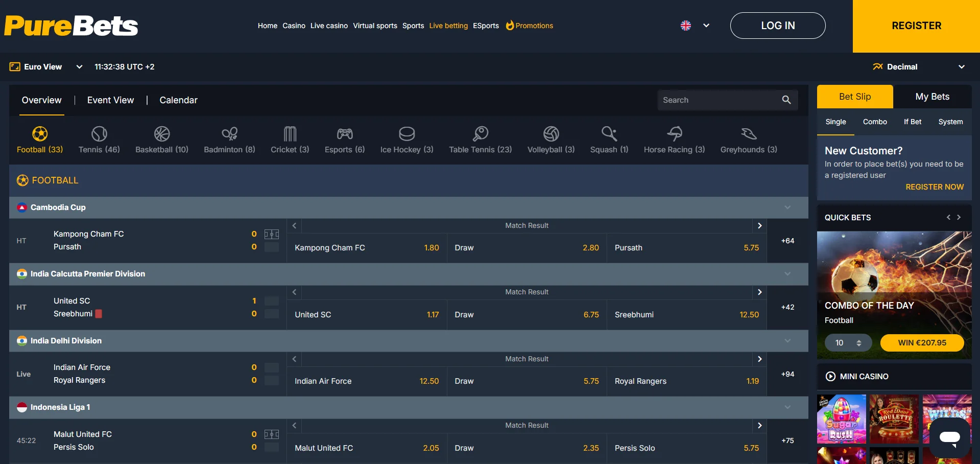Switch to the Overview tab
Image resolution: width=980 pixels, height=464 pixels.
pyautogui.click(x=41, y=100)
